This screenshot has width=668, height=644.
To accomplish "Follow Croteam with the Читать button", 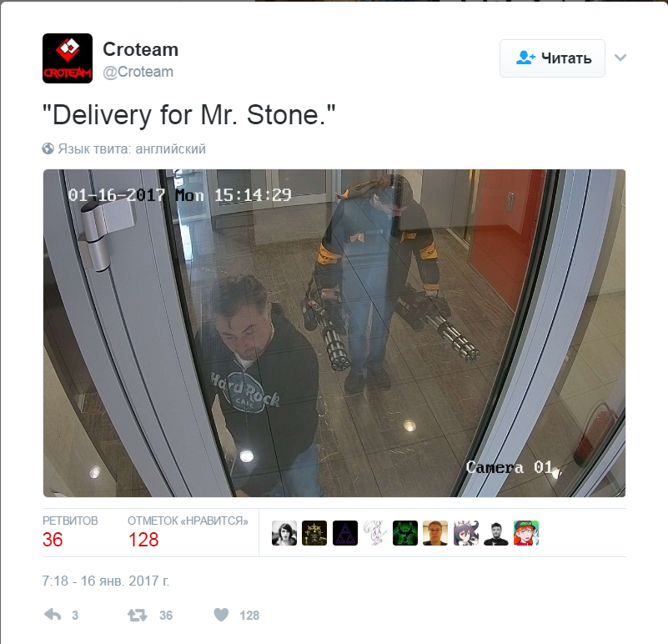I will (x=552, y=58).
